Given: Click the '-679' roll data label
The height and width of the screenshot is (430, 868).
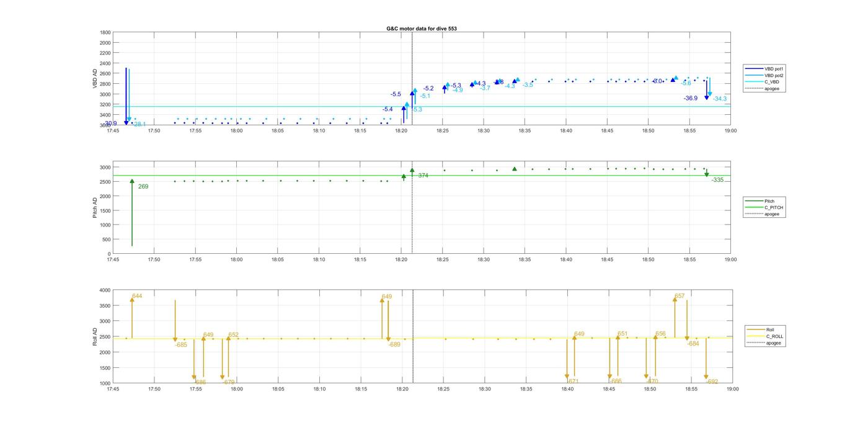Looking at the screenshot, I should click(x=229, y=382).
